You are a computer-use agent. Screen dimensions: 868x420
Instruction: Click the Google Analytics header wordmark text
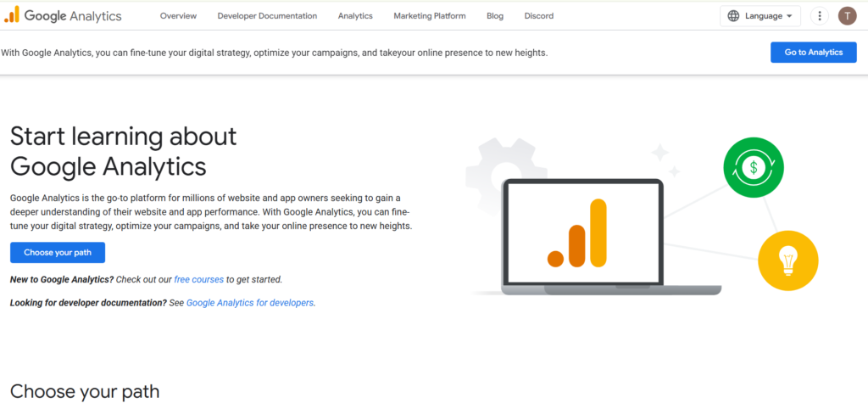click(73, 16)
